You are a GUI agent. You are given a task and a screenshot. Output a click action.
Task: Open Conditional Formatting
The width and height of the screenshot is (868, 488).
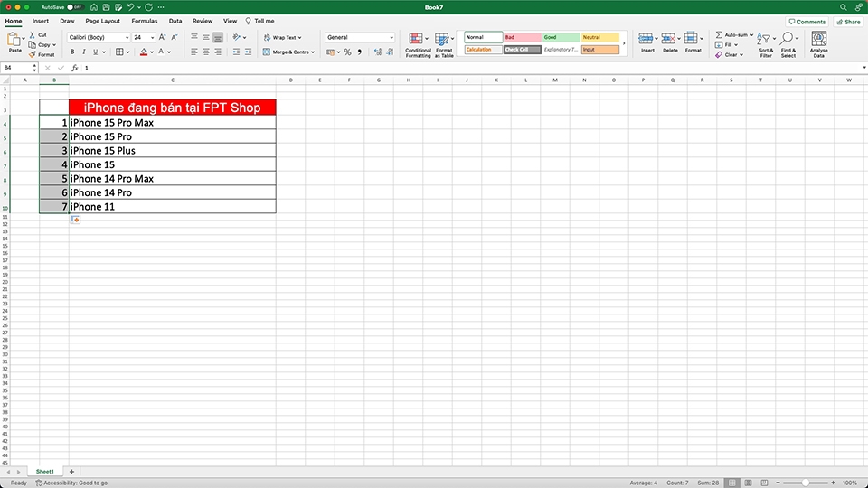pyautogui.click(x=418, y=45)
